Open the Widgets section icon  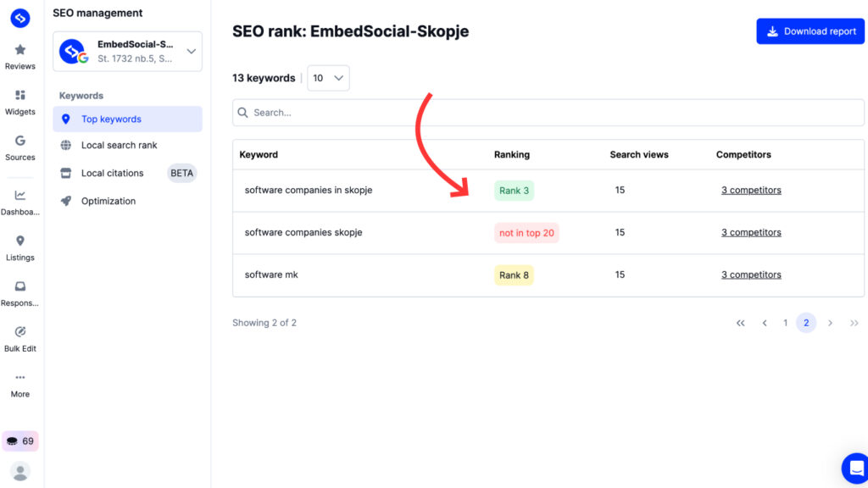(20, 96)
